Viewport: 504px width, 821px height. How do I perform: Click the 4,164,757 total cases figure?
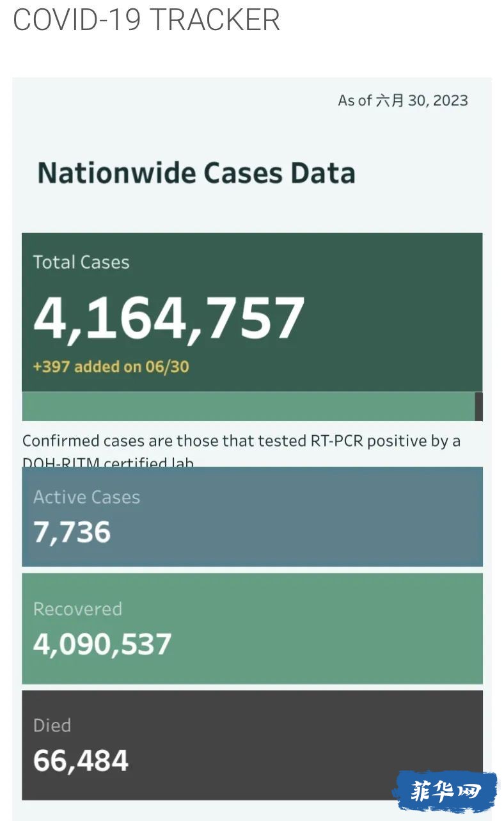[x=169, y=318]
